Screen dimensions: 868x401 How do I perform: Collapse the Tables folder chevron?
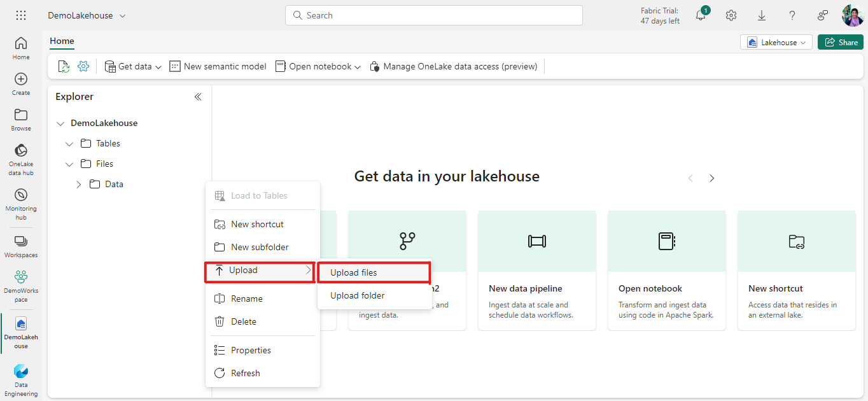[x=69, y=144]
